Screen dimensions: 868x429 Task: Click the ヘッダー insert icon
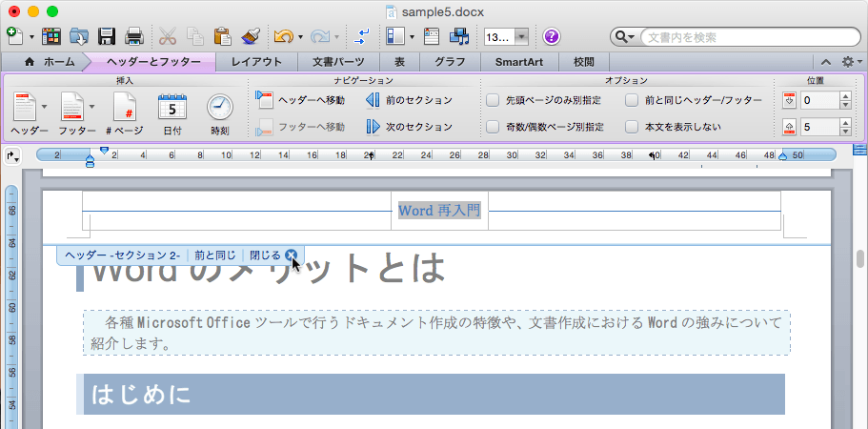coord(25,108)
